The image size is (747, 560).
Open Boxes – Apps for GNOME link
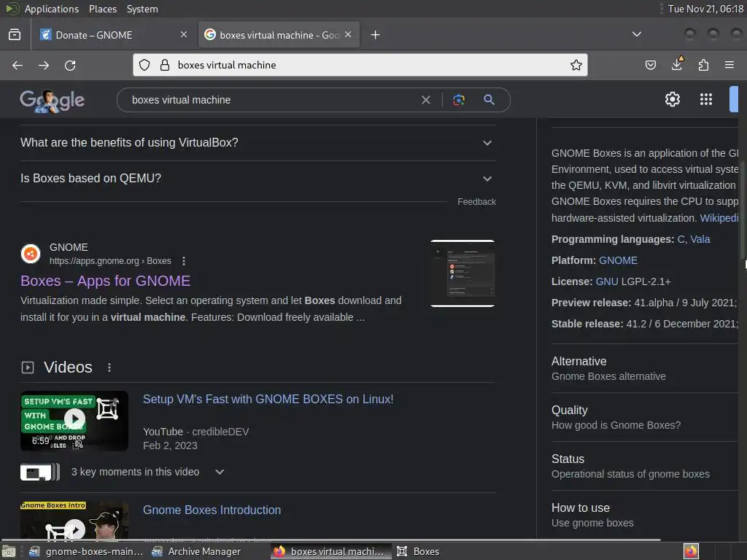click(105, 281)
